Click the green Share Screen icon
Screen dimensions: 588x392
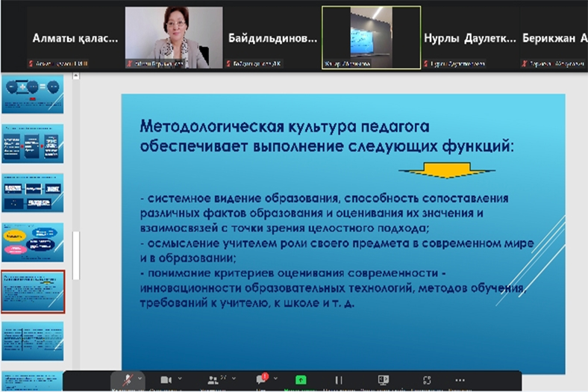[x=301, y=380]
